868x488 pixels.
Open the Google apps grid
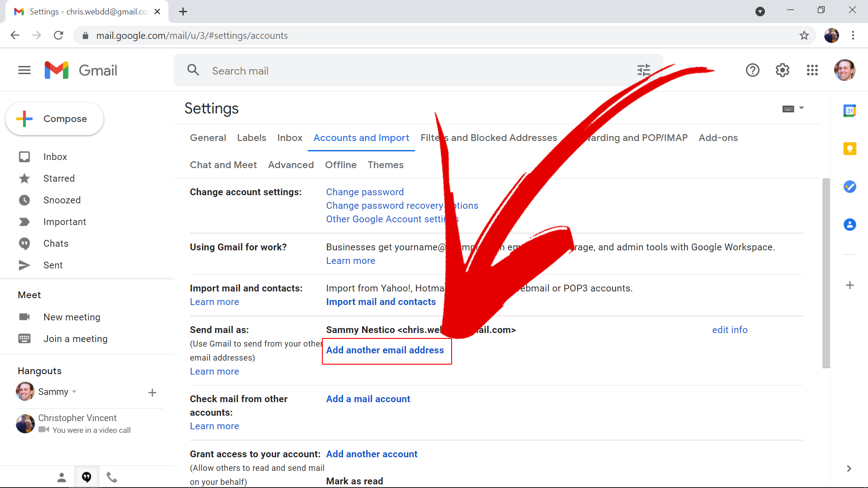tap(812, 70)
